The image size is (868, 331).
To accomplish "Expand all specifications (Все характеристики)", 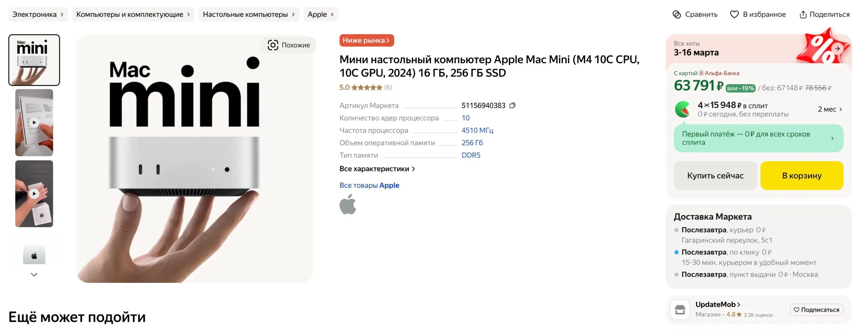I will point(377,169).
